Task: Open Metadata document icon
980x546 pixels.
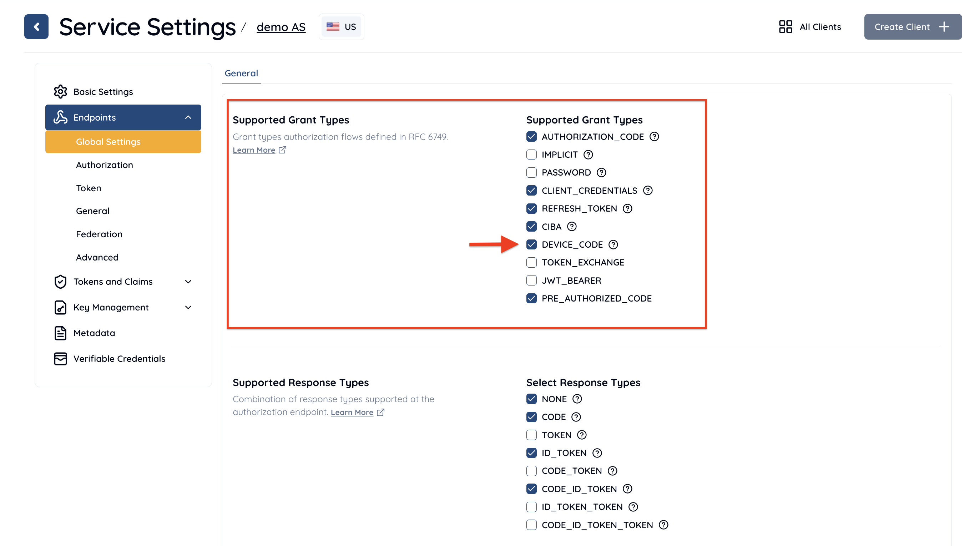Action: 60,333
